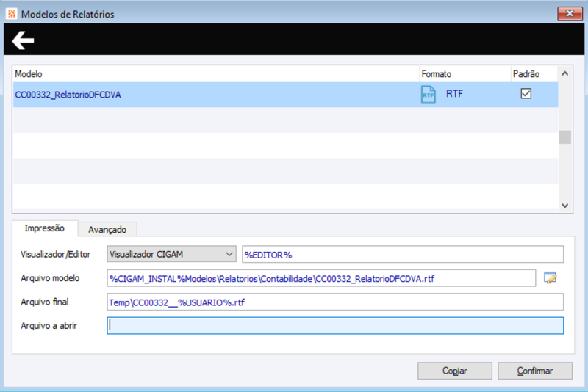Click the model list scrollbar thumb

tap(565, 137)
